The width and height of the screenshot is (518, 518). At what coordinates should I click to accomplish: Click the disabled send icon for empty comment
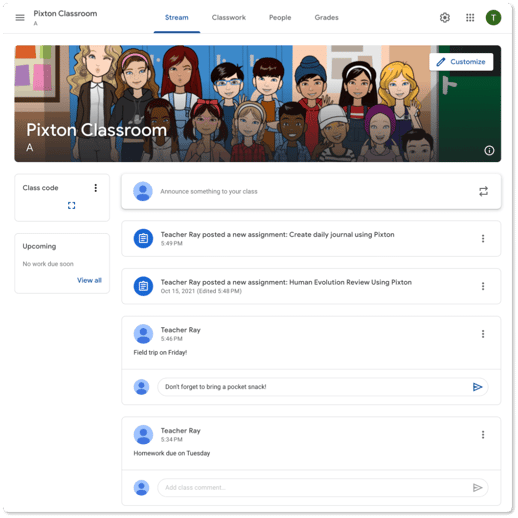pyautogui.click(x=477, y=488)
